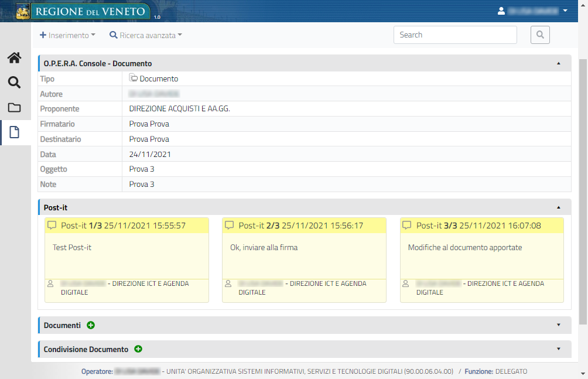
Task: Click the document type icon beside Documento
Action: [133, 78]
